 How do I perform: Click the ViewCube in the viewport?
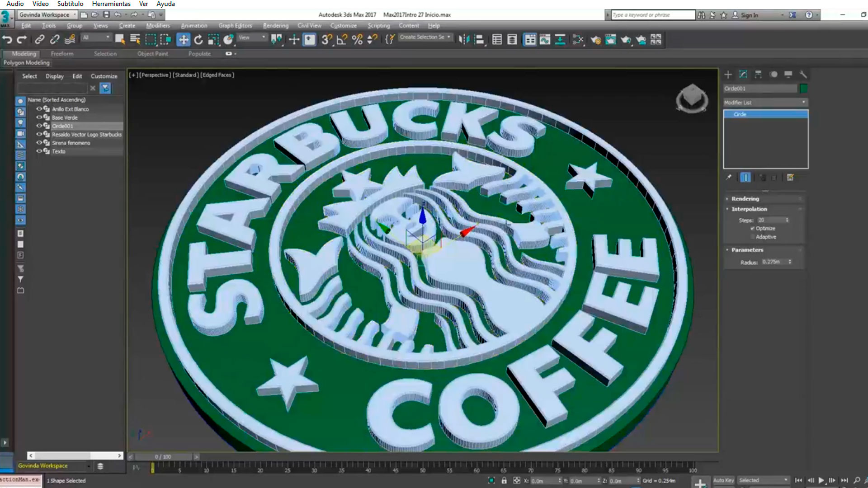692,99
